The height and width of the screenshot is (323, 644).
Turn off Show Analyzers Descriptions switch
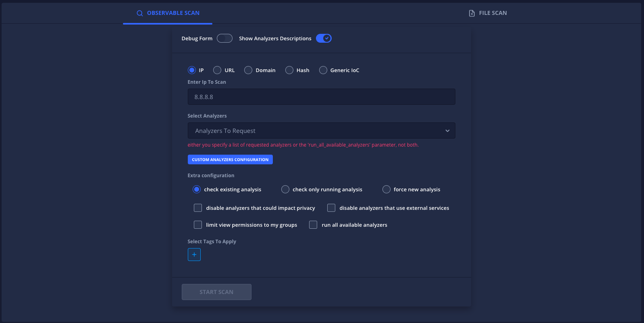324,38
